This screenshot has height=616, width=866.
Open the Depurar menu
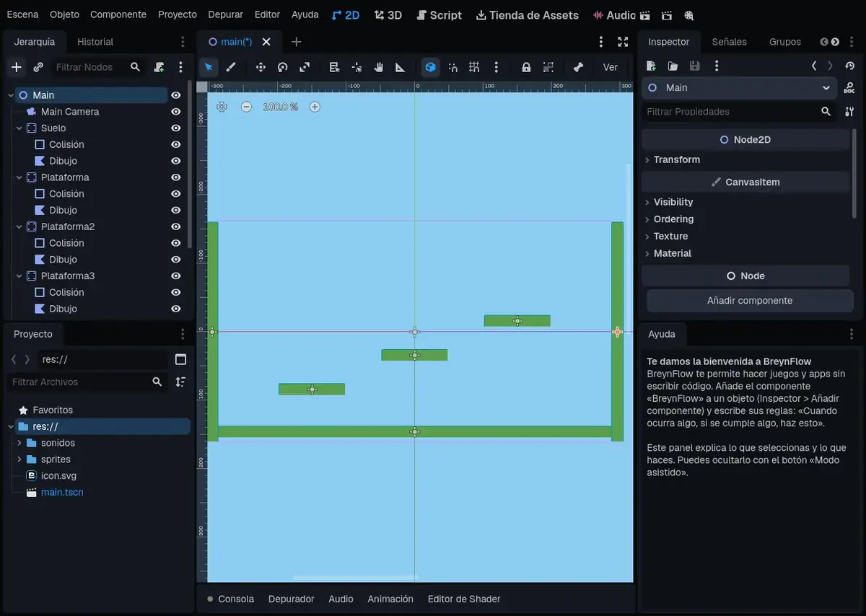[225, 14]
